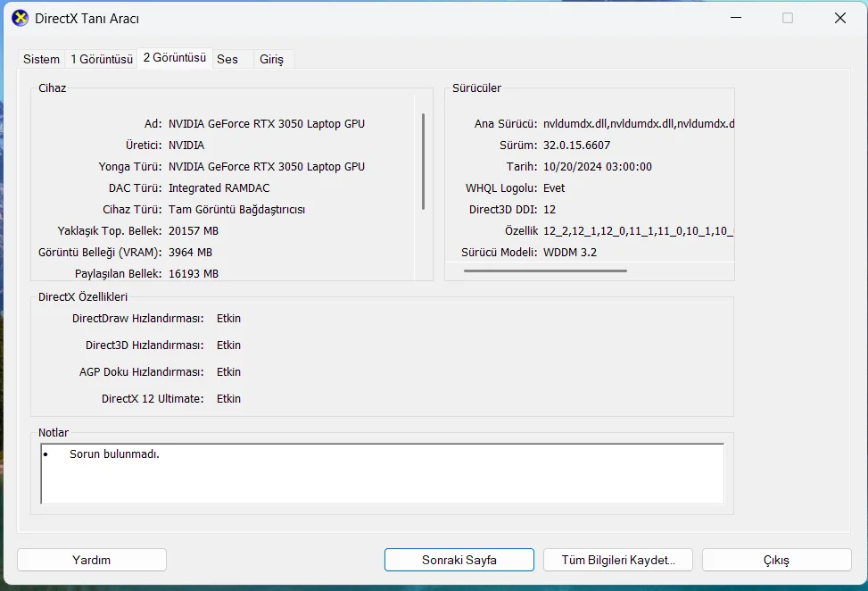This screenshot has height=591, width=868.
Task: Minimize the DirectX Tanı Aracı window
Action: coord(736,18)
